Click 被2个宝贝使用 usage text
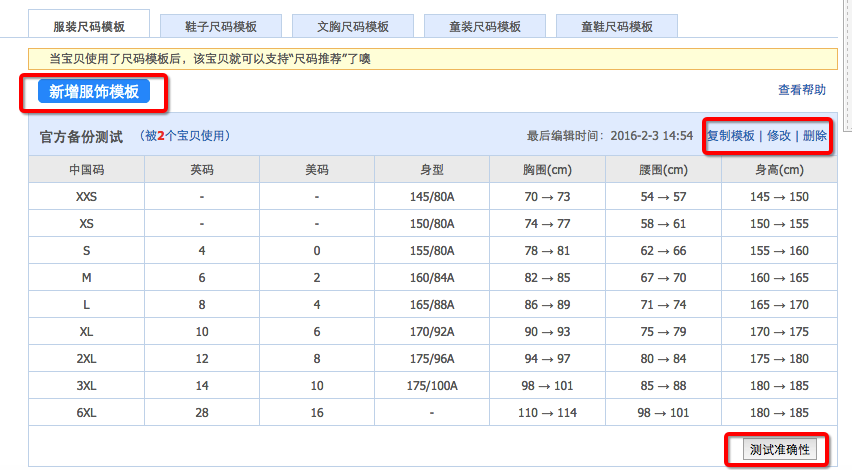Screen dimensions: 852x470 185,135
